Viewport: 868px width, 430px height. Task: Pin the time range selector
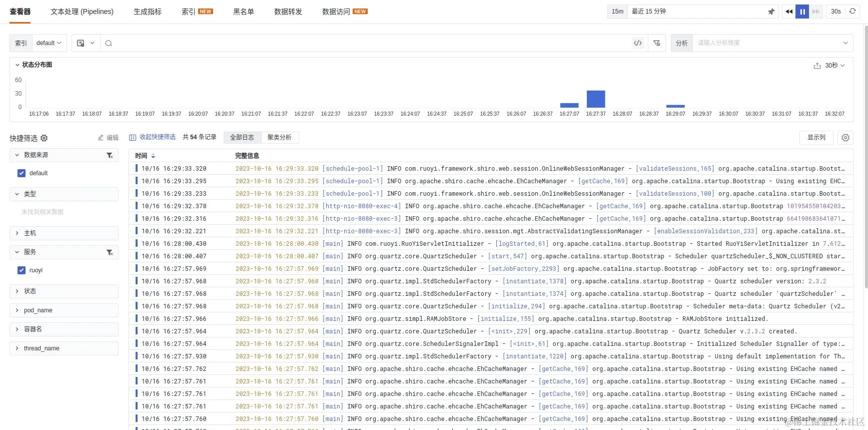pos(771,12)
